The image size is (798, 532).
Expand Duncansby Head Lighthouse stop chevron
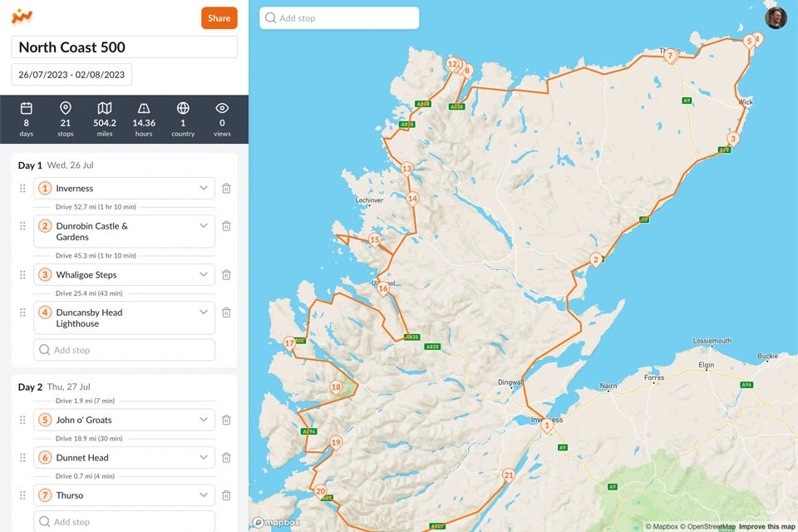tap(204, 313)
